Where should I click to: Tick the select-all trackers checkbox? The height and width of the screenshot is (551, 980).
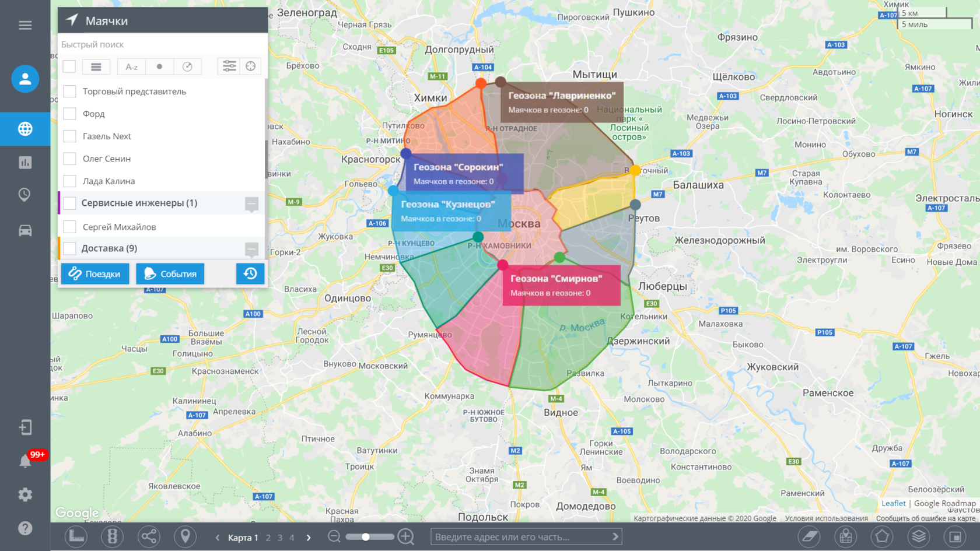[x=69, y=66]
